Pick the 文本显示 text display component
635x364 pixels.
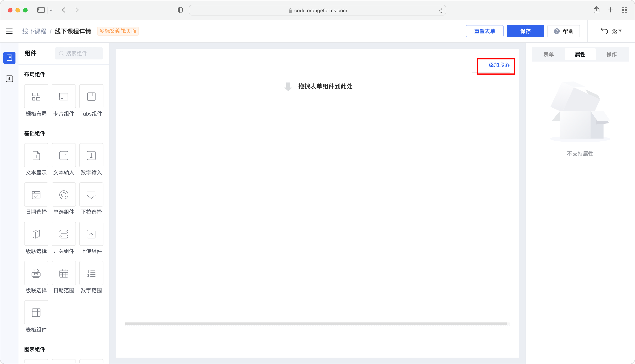point(36,155)
